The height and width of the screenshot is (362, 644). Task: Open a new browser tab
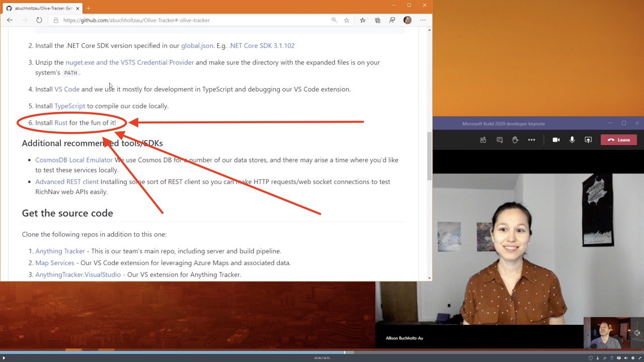click(89, 8)
